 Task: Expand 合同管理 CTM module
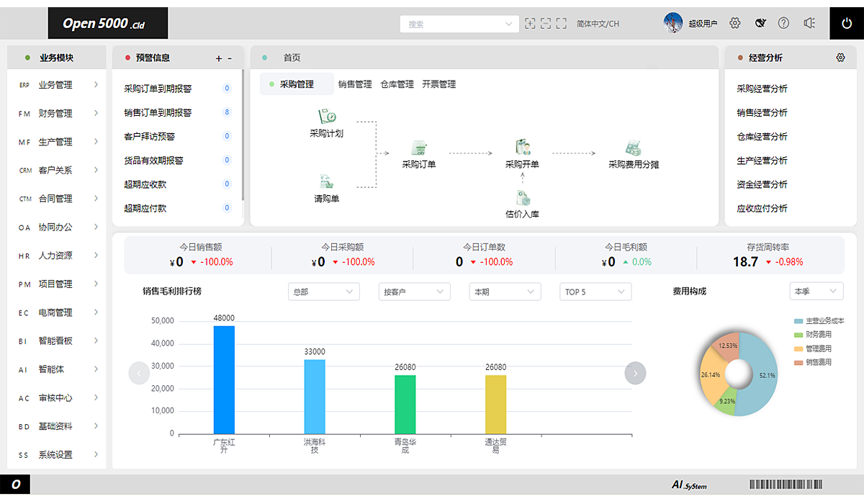pyautogui.click(x=57, y=199)
